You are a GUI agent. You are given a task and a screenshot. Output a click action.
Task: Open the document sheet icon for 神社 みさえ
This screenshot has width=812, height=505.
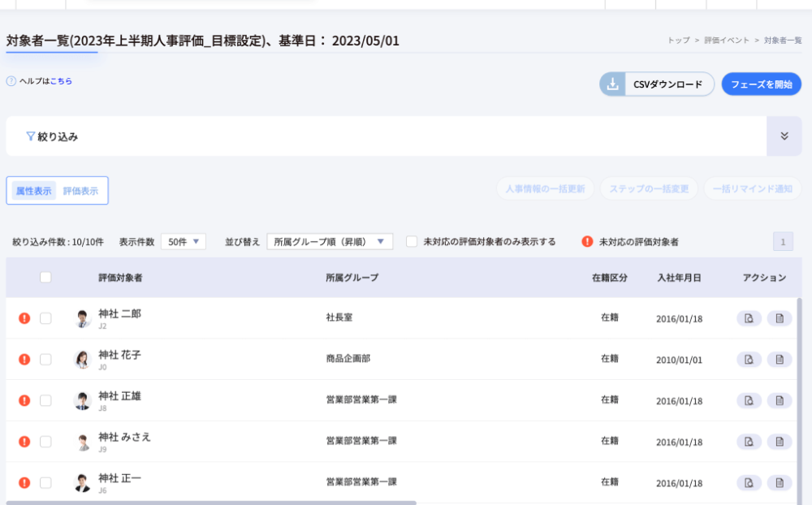click(780, 442)
